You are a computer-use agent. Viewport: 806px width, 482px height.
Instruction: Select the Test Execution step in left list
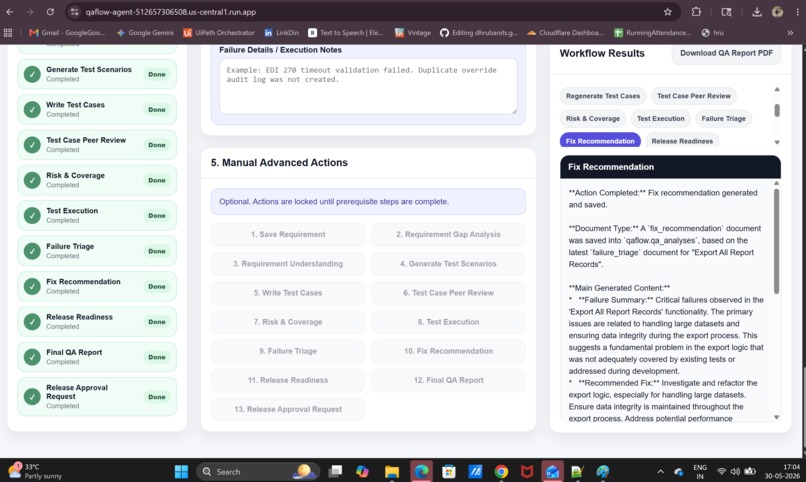coord(97,215)
